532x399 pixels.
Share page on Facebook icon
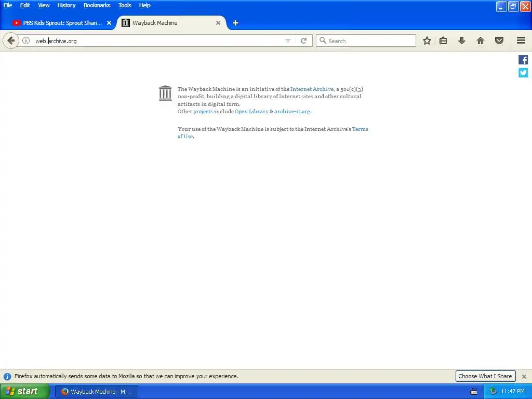tap(523, 60)
